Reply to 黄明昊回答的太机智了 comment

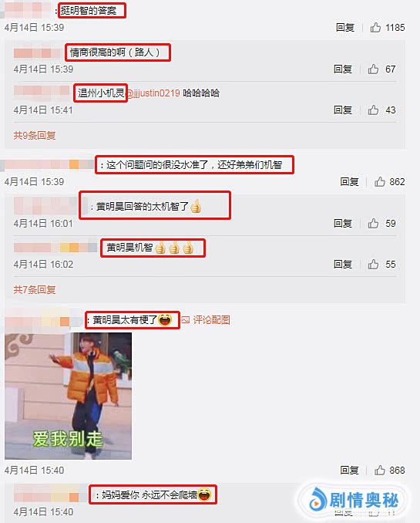343,223
